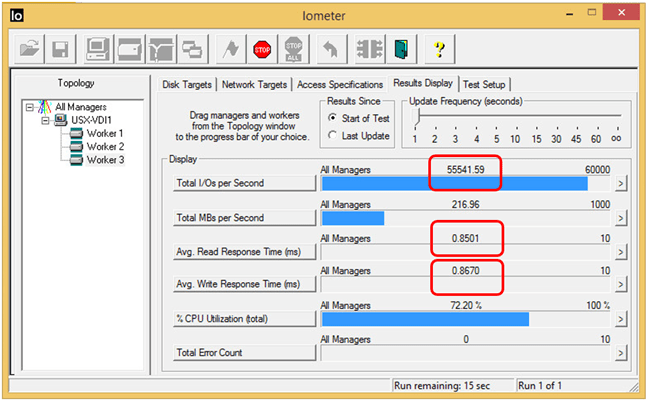
Task: Click the Reset workers arrow icon
Action: (x=329, y=49)
